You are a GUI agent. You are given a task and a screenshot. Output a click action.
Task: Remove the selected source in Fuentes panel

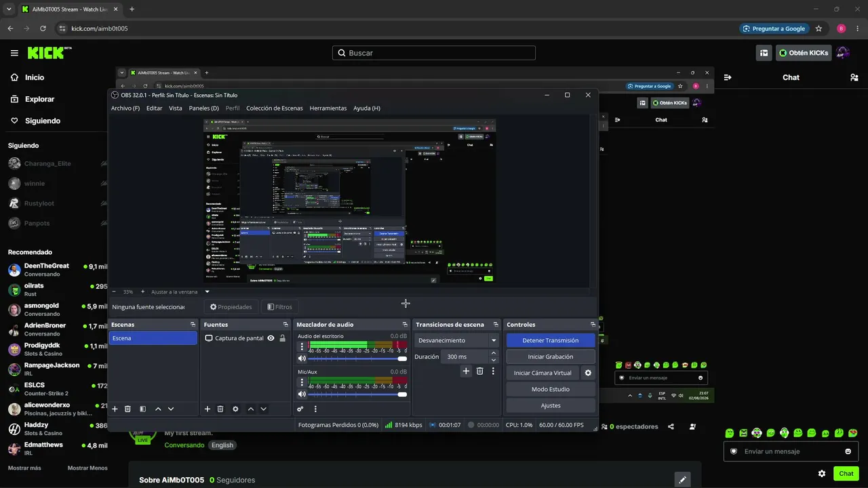point(220,409)
